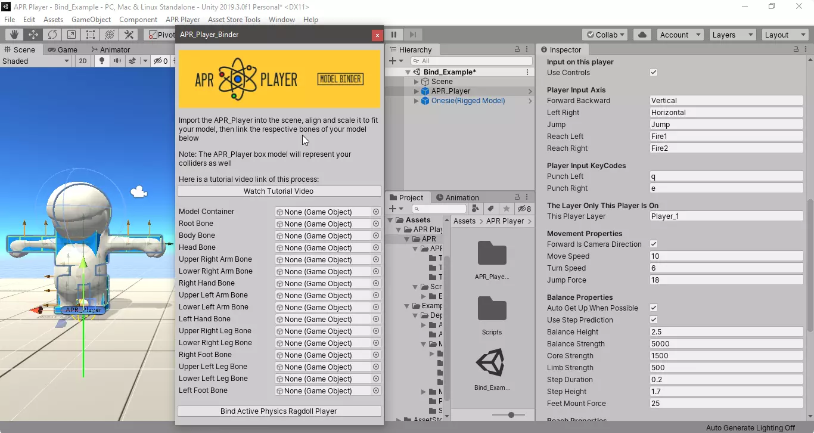Click Bind Active Physics Ragdoll Player
814x433 pixels.
coord(279,411)
